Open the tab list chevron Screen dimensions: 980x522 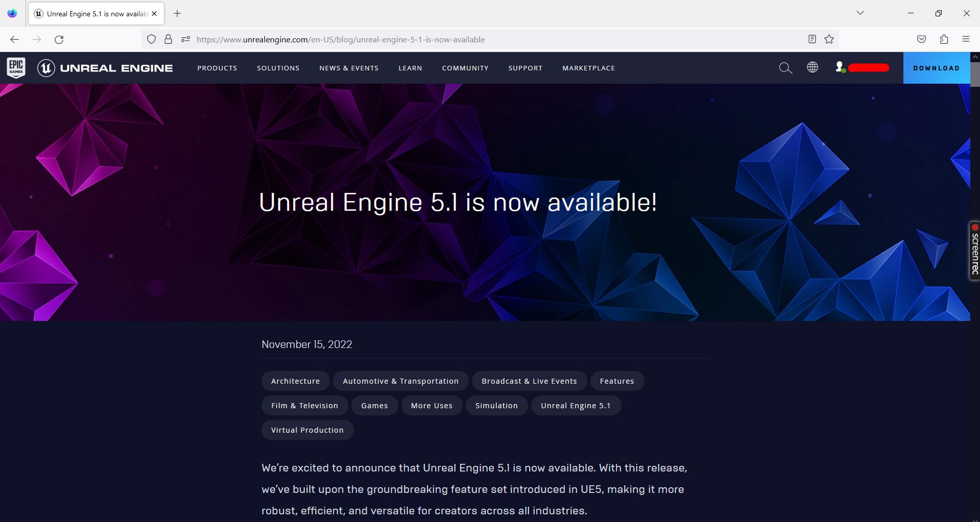(x=860, y=13)
